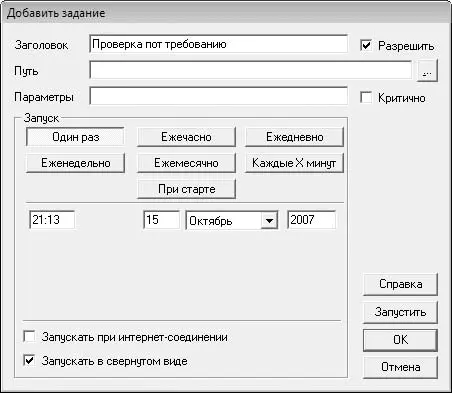Enable the Критично checkbox
Image resolution: width=452 pixels, height=393 pixels.
[366, 98]
